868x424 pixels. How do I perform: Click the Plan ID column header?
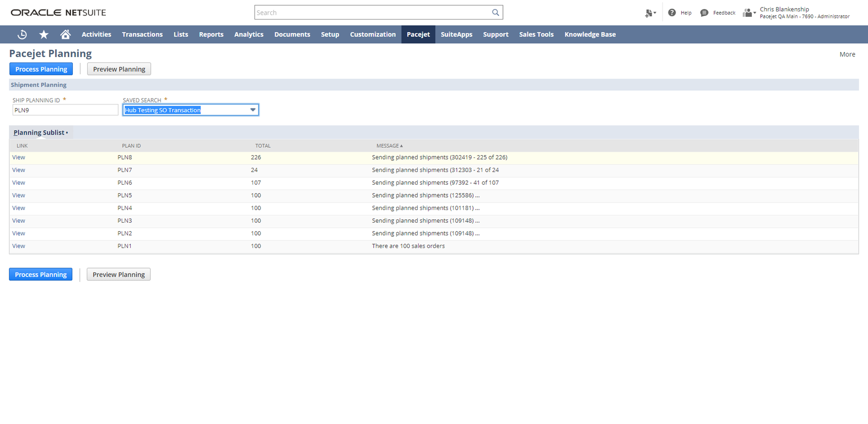(131, 145)
